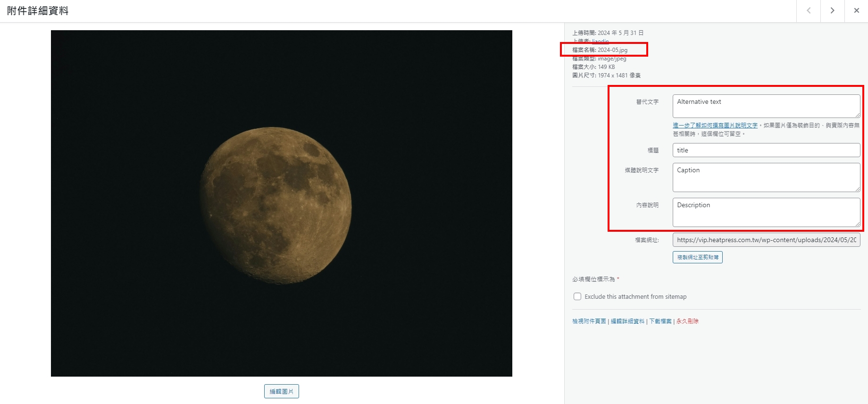Select the file URL field

(x=766, y=240)
